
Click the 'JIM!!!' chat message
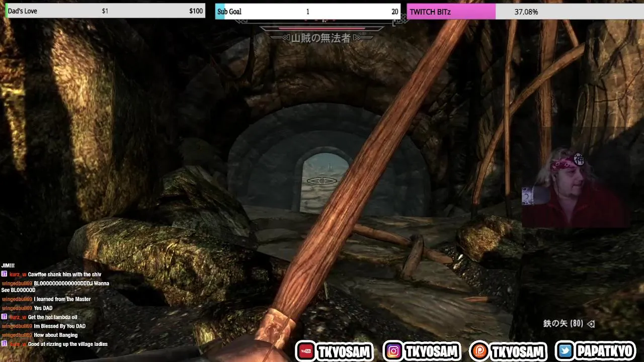(8, 265)
